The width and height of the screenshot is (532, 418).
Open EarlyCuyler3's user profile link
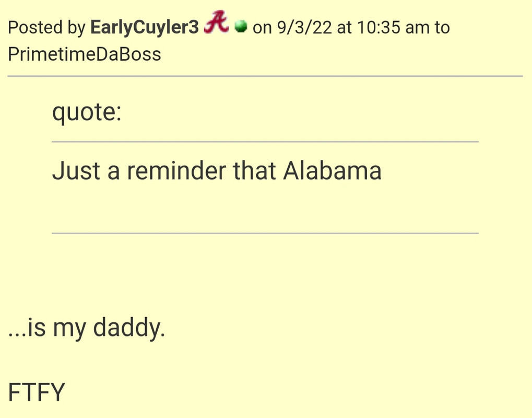[x=145, y=27]
